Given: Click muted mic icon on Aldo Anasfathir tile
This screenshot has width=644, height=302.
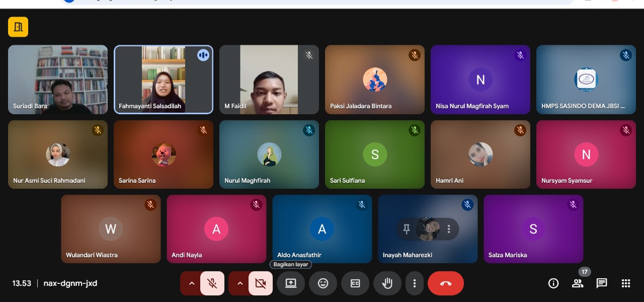Looking at the screenshot, I should click(x=362, y=204).
